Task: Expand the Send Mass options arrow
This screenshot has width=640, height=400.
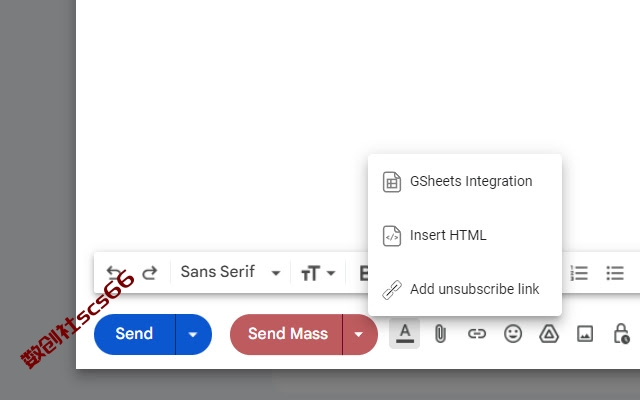Action: (359, 334)
